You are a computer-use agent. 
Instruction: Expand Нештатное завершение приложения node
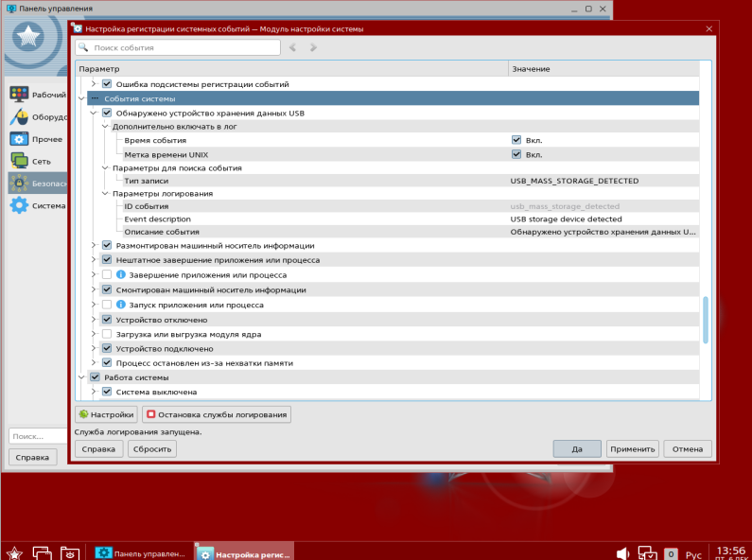click(94, 260)
